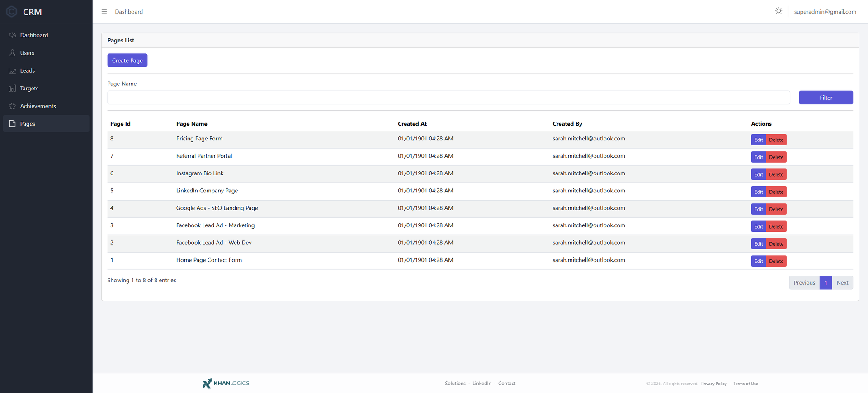This screenshot has height=393, width=868.
Task: Delete Facebook Lead Ad - Web Dev page
Action: coord(776,244)
